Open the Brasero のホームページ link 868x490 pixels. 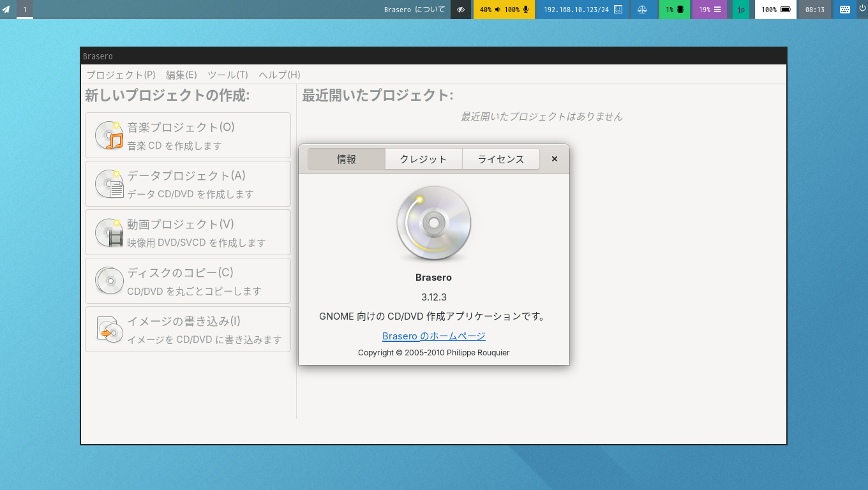point(434,336)
